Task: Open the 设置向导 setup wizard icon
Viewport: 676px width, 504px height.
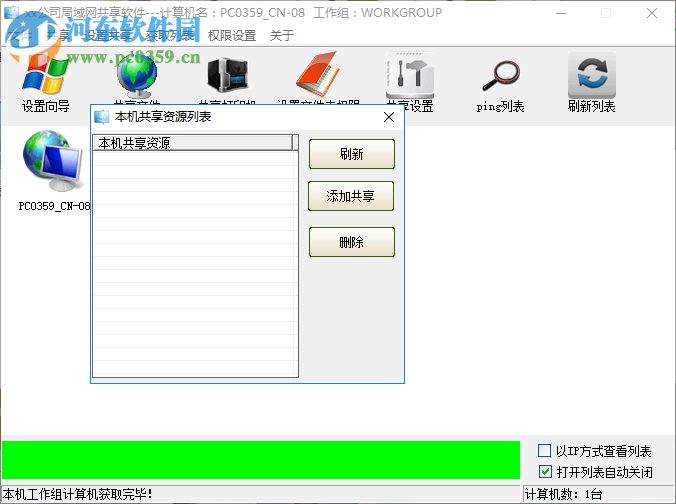Action: click(45, 75)
